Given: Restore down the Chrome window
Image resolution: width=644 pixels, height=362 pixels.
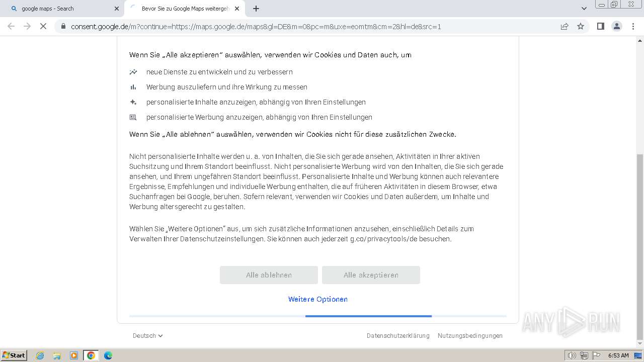Looking at the screenshot, I should [x=614, y=5].
